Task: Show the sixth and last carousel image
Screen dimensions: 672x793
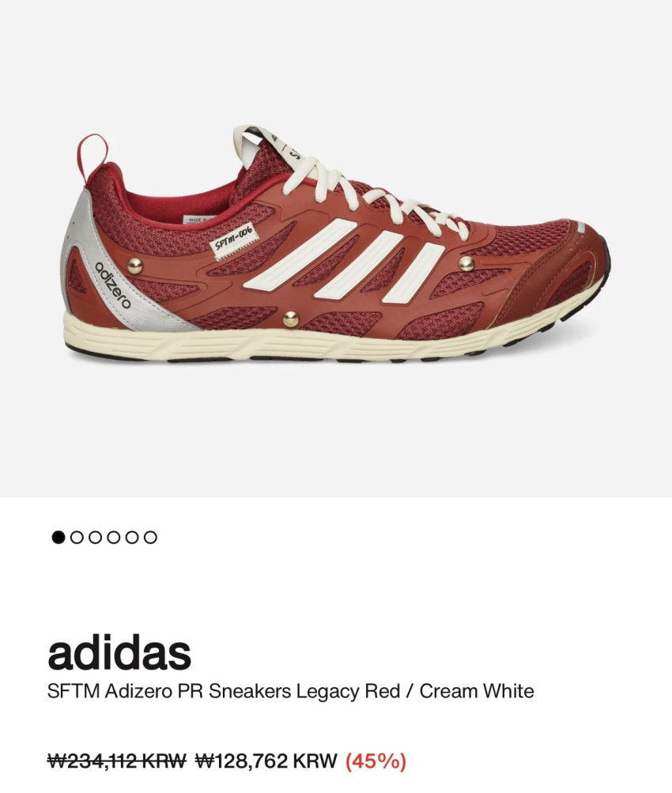Action: click(x=150, y=537)
